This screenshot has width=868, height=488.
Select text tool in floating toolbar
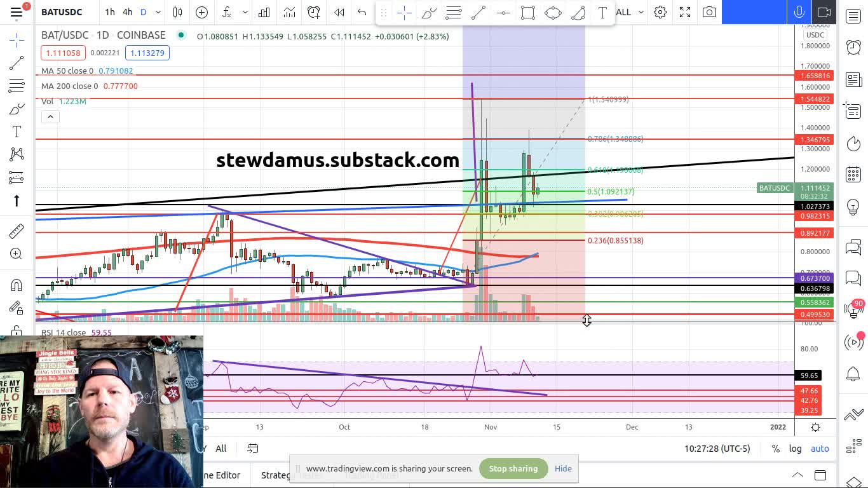click(602, 13)
